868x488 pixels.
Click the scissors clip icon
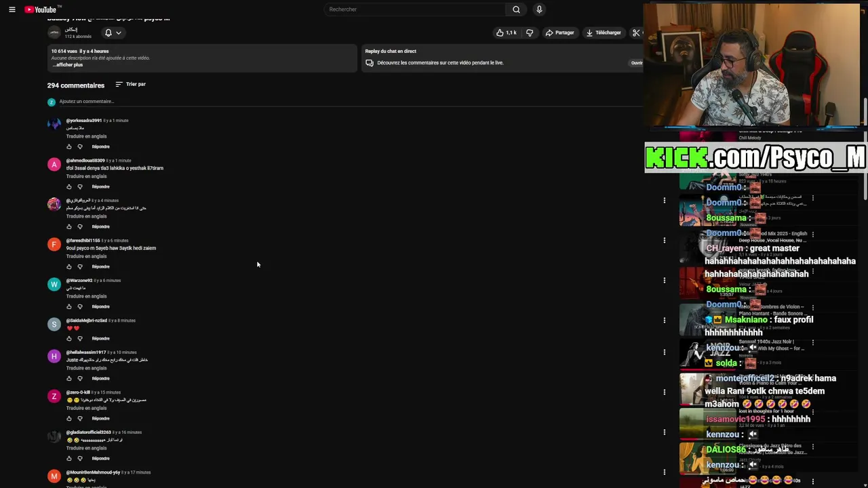tap(636, 33)
